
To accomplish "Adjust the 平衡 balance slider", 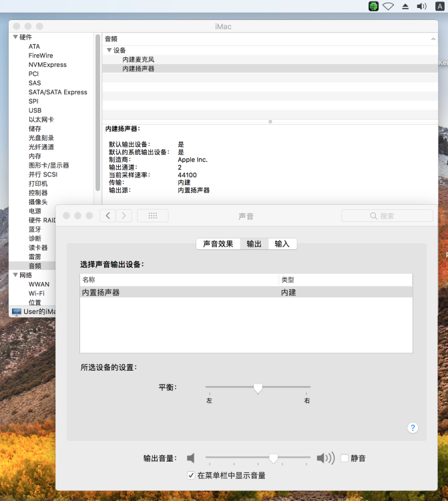I will [258, 388].
